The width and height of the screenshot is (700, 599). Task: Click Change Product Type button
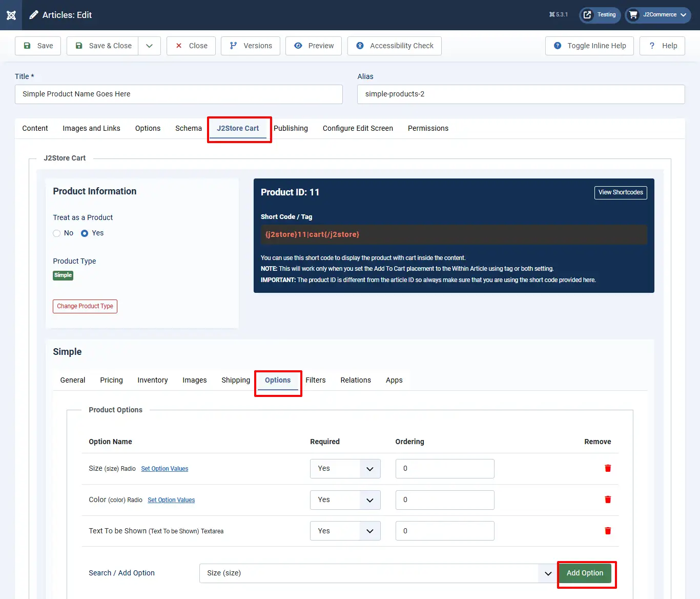(85, 306)
